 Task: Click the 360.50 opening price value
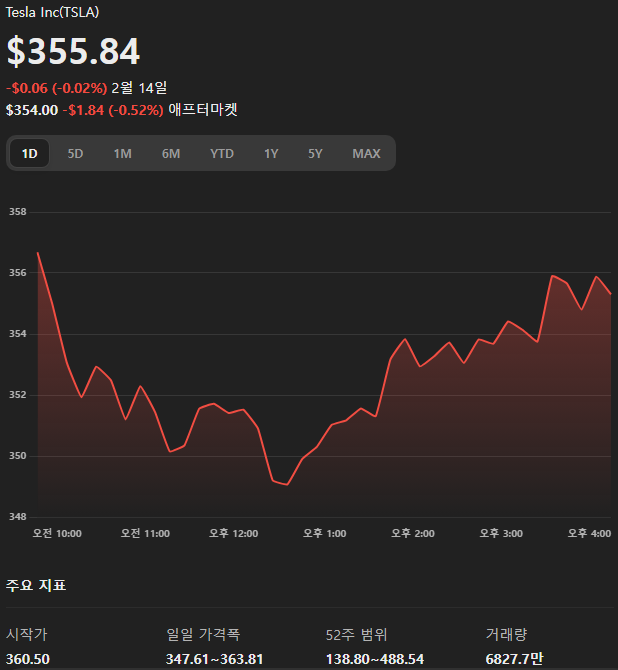pos(28,659)
